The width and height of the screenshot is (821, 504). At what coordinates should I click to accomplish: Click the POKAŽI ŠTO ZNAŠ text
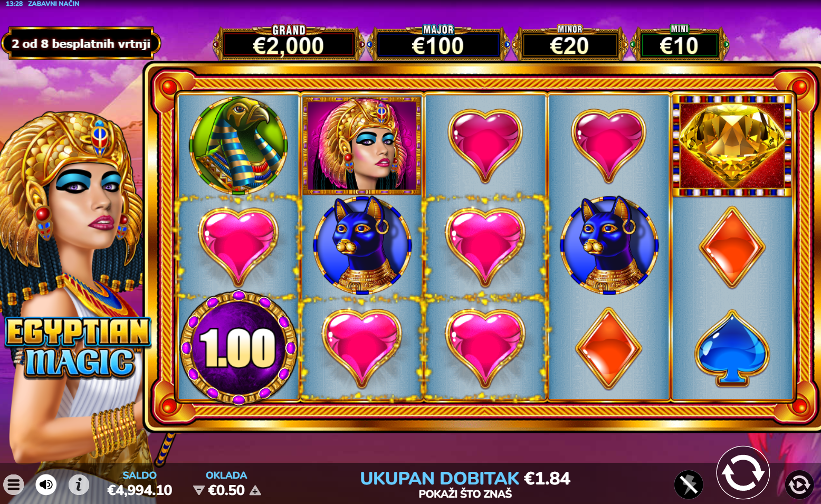tap(465, 494)
